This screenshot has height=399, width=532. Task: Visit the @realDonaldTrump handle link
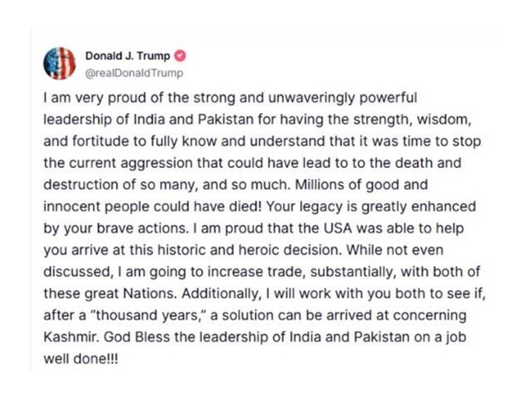pos(135,73)
